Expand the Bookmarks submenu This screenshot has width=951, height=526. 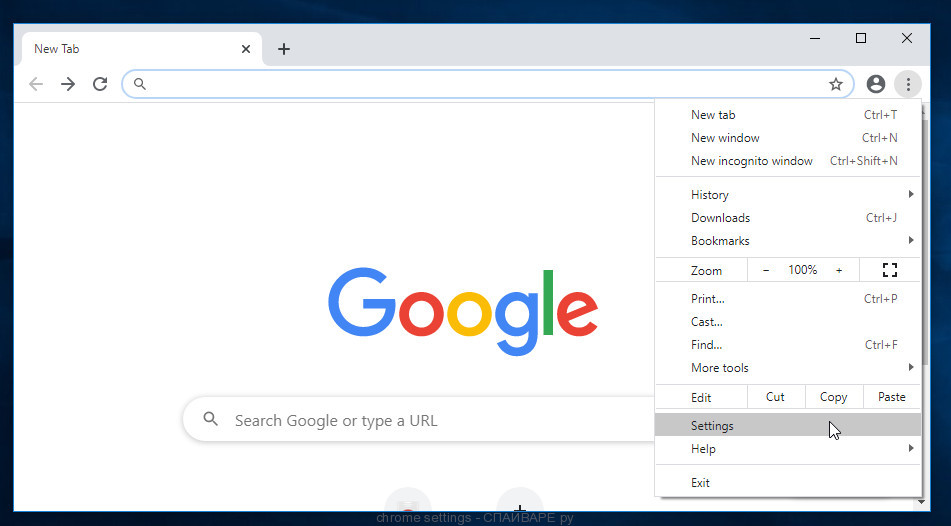(x=788, y=241)
